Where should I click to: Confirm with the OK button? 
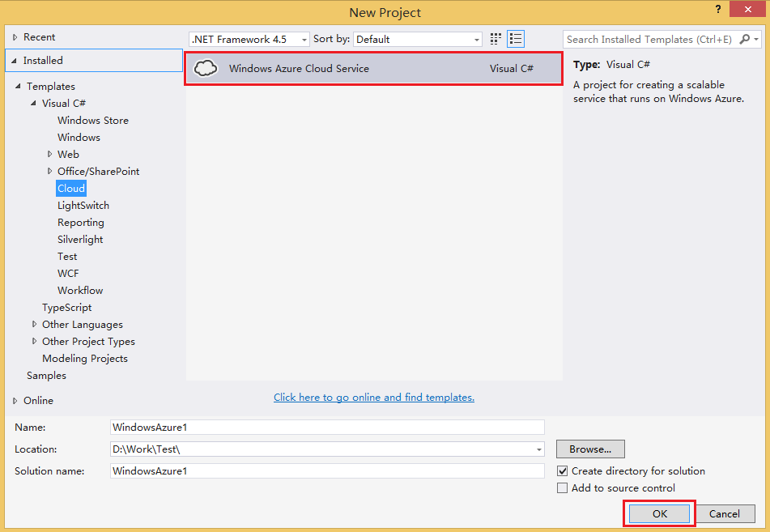[660, 514]
